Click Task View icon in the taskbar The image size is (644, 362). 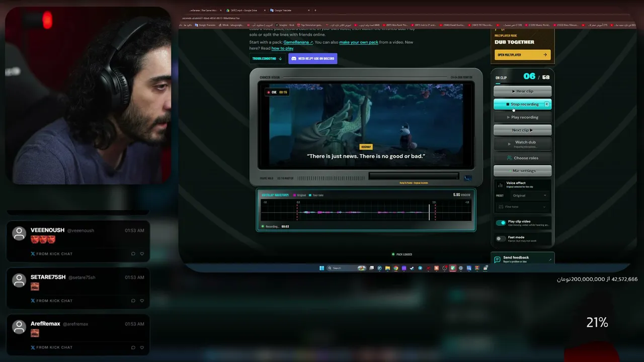(372, 268)
